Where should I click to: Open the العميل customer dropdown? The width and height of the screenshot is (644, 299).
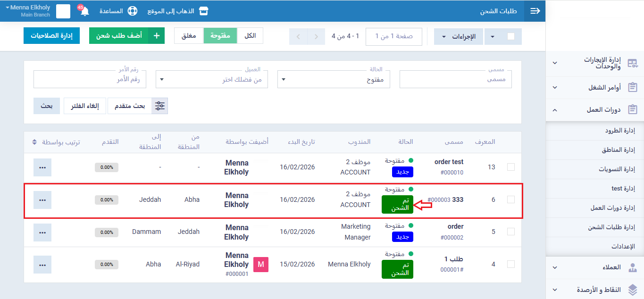[x=212, y=79]
